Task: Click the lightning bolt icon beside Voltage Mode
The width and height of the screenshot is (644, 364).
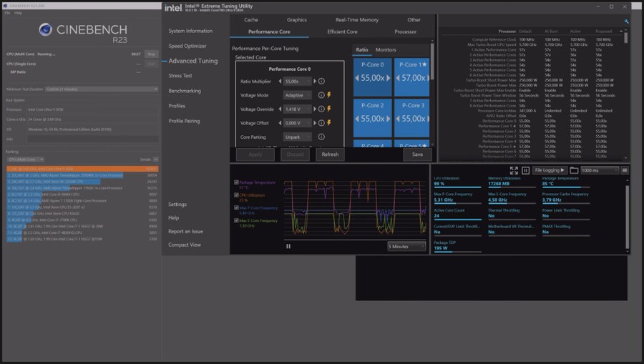Action: click(329, 95)
